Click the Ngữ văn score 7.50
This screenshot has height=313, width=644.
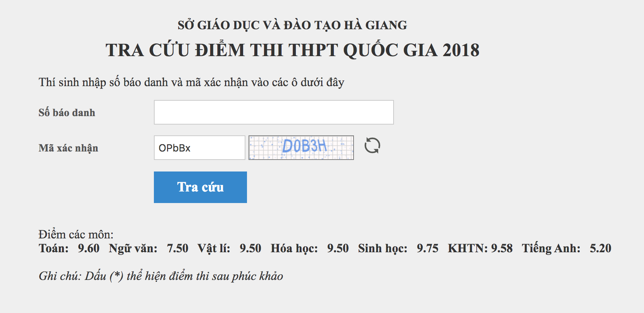coord(178,248)
